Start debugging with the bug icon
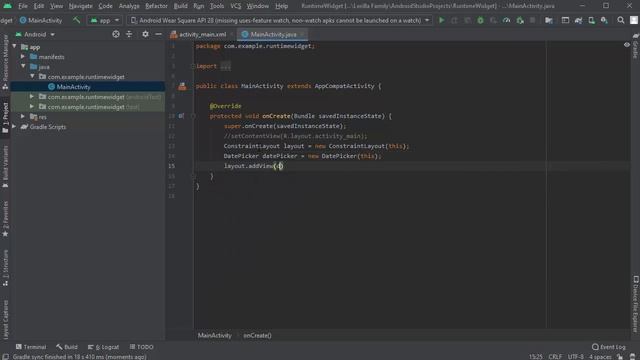This screenshot has height=360, width=640. coord(480,20)
